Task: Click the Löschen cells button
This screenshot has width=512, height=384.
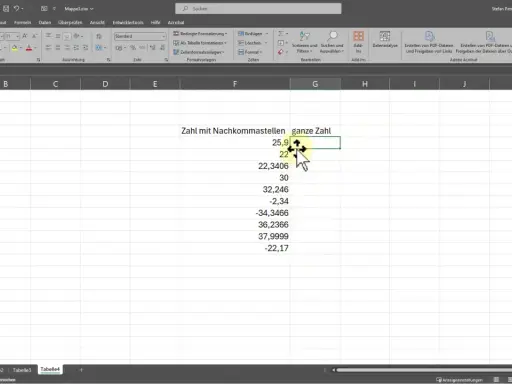Action: [253, 43]
